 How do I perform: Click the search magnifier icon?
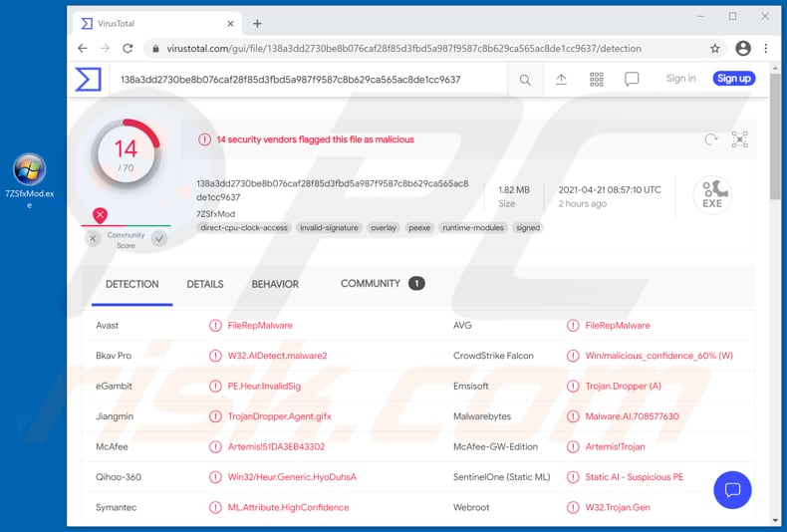(525, 80)
